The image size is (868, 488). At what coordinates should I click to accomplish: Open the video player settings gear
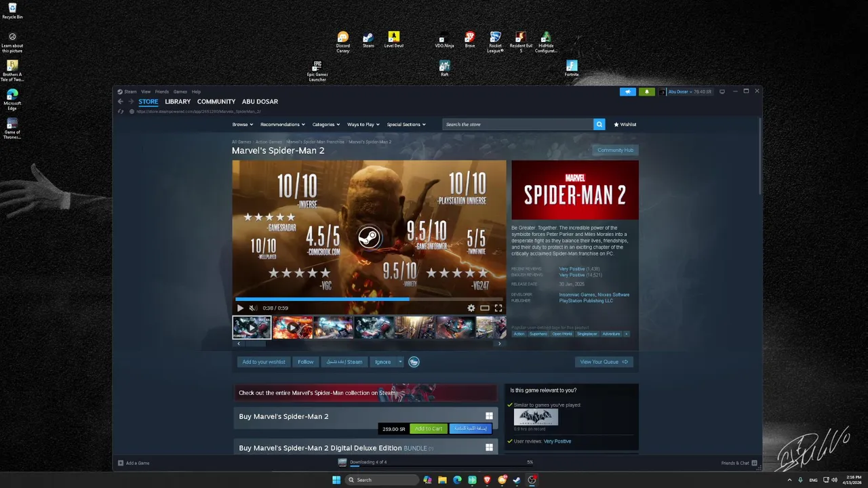(x=471, y=308)
